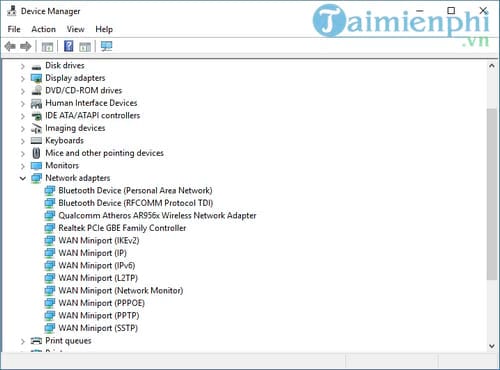Select the Network adapters label

[x=78, y=178]
